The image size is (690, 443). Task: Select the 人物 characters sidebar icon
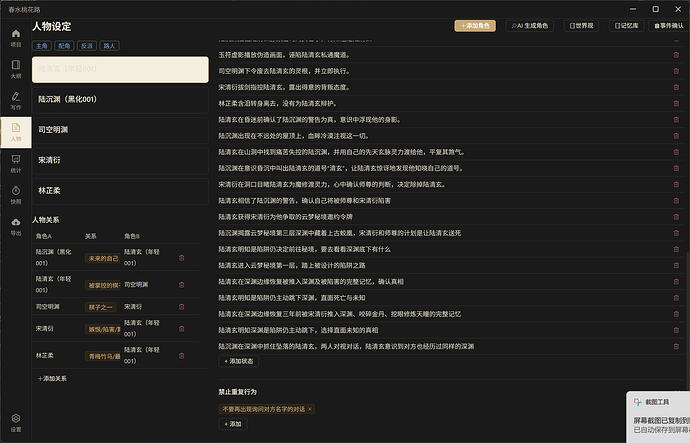coord(16,132)
